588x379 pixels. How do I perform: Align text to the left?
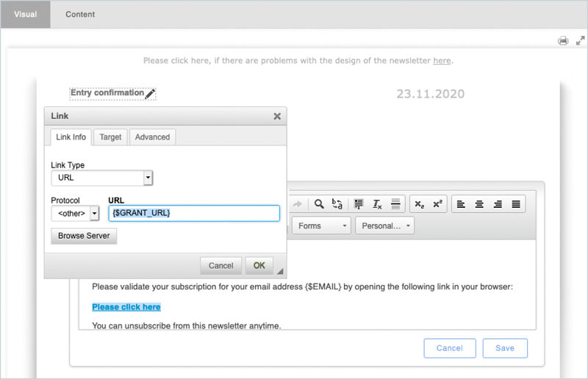click(x=462, y=204)
